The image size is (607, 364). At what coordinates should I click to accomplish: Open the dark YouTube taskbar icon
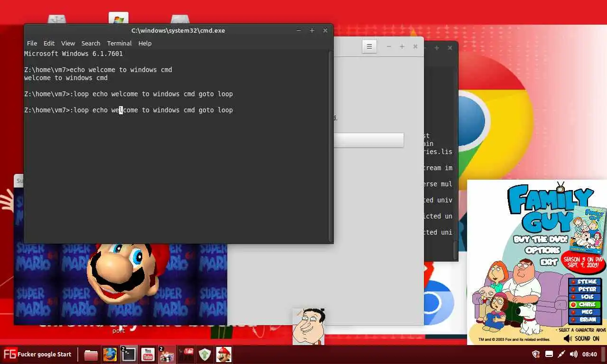pos(186,355)
